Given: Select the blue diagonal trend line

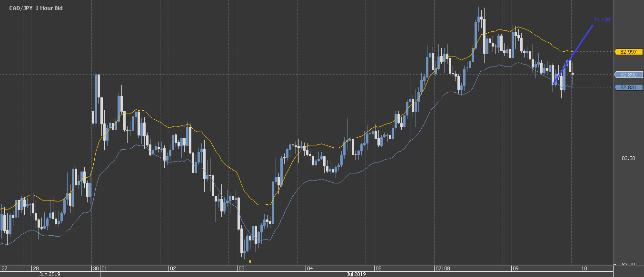Looking at the screenshot, I should 574,54.
